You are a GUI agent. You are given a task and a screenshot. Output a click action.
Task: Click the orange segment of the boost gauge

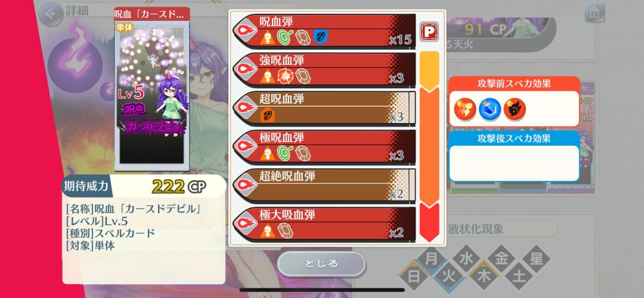[x=429, y=146]
